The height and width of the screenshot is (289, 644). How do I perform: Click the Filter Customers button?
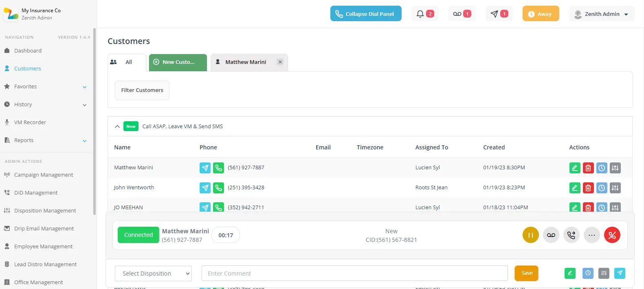click(142, 90)
